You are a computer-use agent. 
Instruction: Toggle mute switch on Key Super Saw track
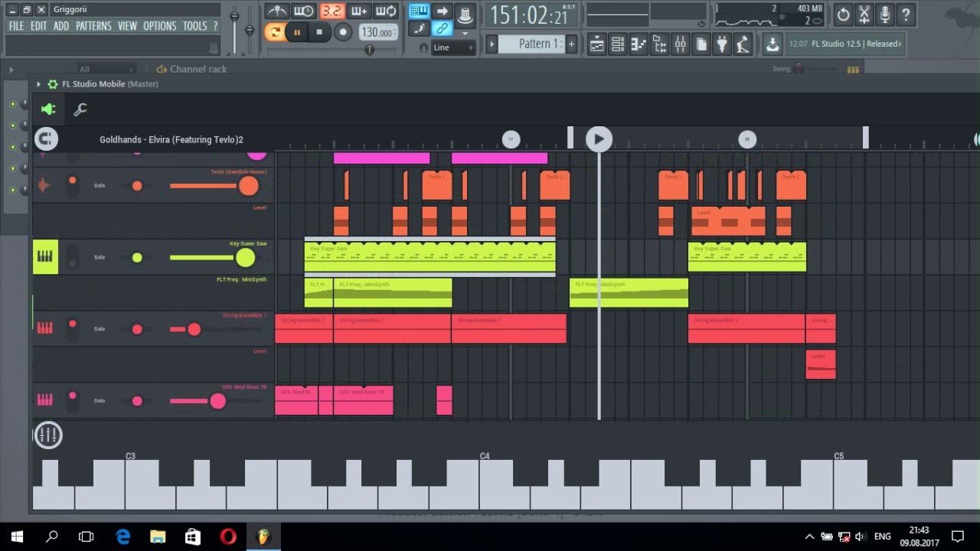(x=72, y=257)
